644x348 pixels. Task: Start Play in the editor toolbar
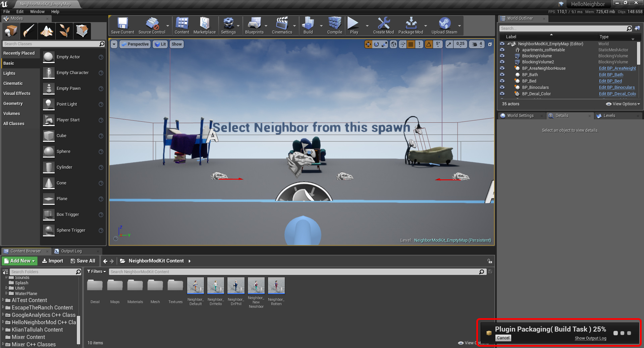click(x=354, y=25)
